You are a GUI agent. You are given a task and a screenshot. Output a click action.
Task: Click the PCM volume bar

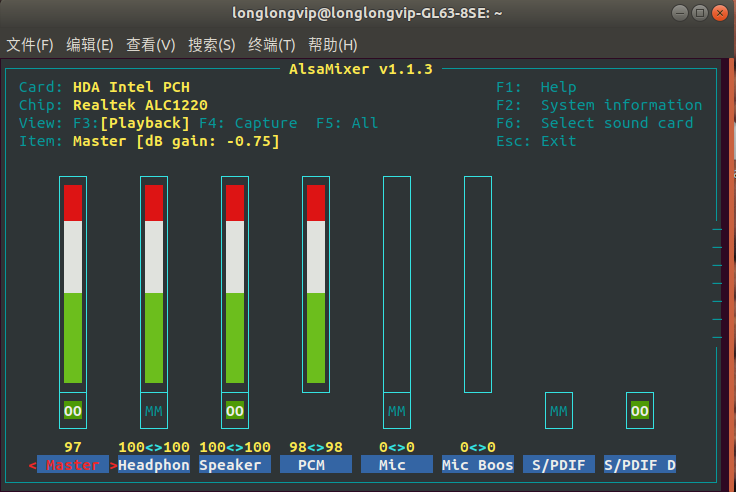click(x=316, y=284)
